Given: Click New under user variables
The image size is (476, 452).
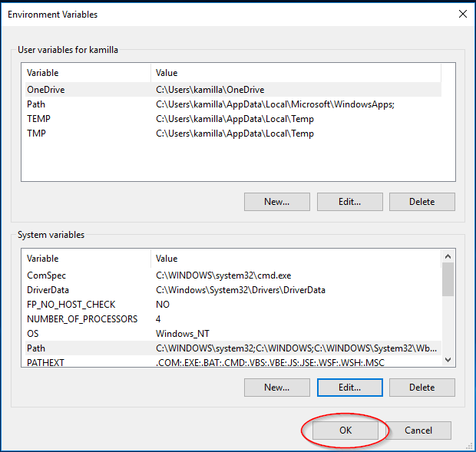Looking at the screenshot, I should pyautogui.click(x=276, y=202).
